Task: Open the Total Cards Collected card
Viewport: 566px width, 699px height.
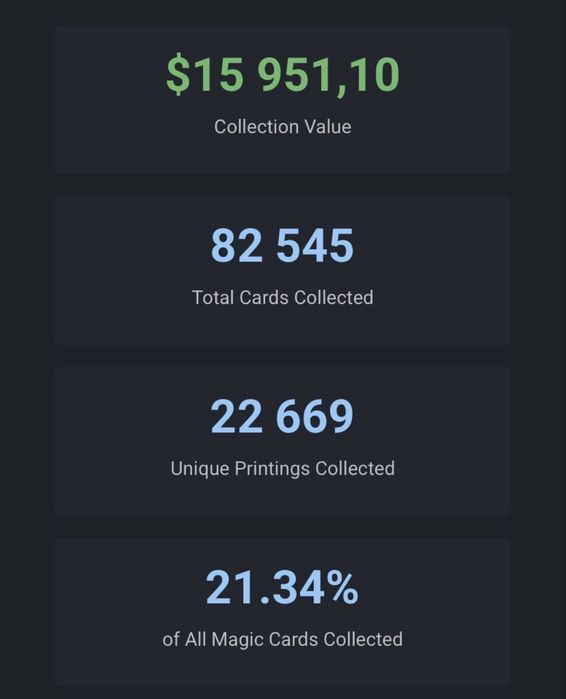Action: (x=283, y=270)
